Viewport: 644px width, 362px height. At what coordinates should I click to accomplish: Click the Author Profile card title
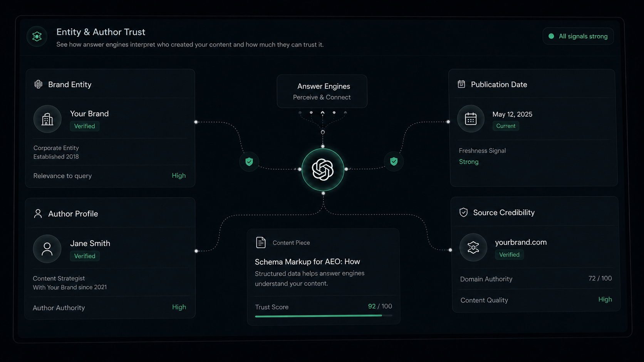(x=73, y=214)
